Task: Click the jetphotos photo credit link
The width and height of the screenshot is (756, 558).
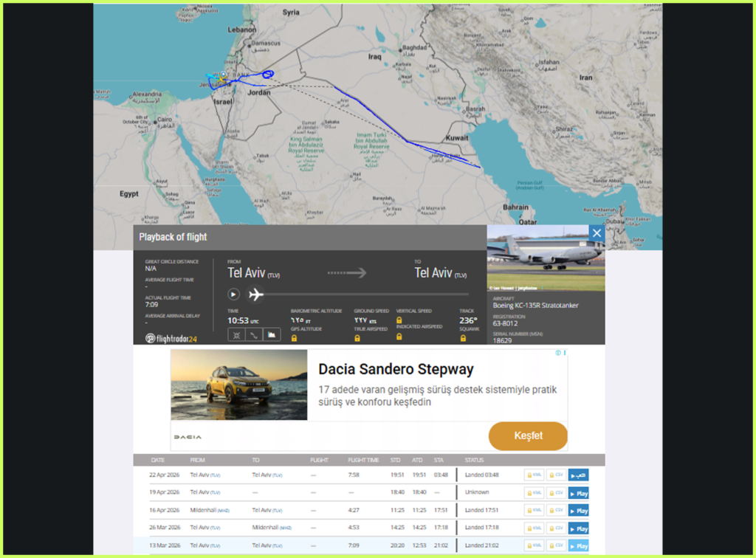Action: [513, 288]
